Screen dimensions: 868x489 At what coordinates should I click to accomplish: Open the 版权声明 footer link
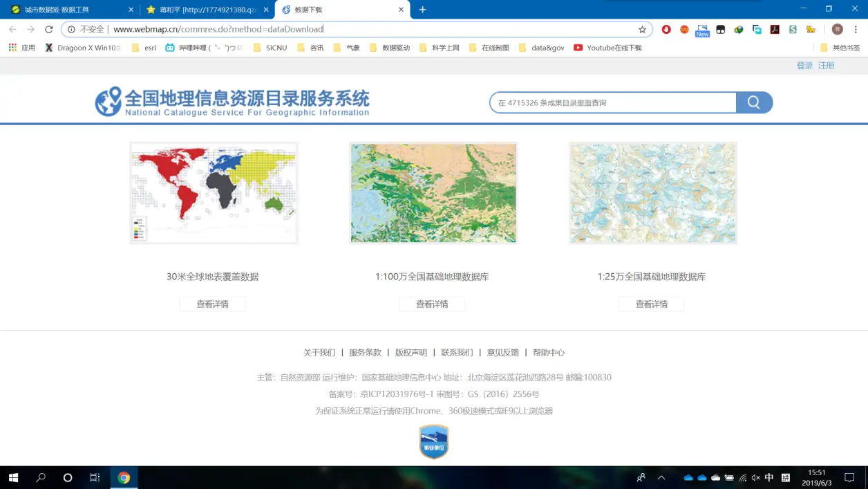[x=411, y=352]
